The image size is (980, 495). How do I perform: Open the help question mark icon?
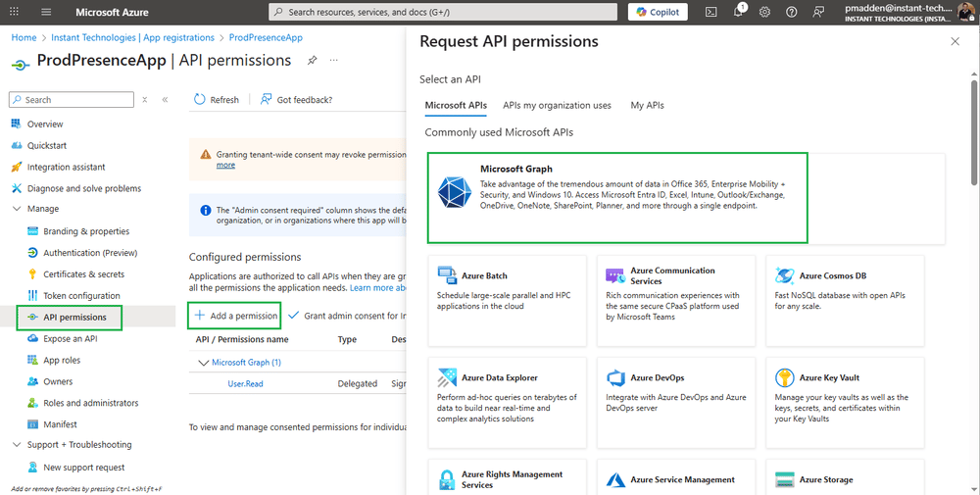pyautogui.click(x=791, y=12)
